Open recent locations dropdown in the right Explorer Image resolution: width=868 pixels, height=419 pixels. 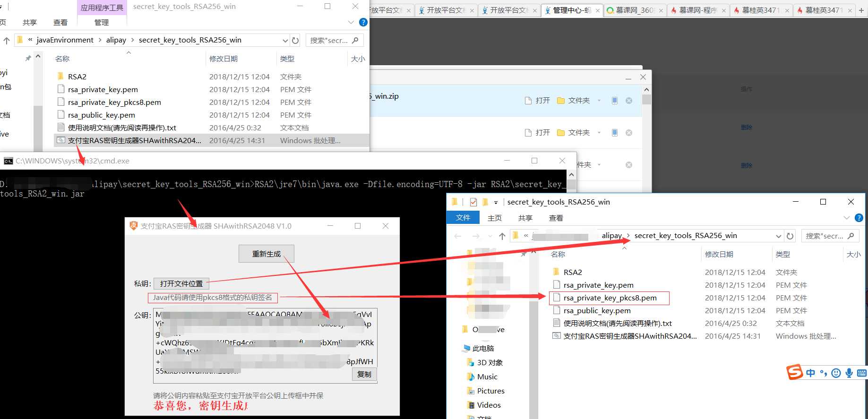[490, 236]
